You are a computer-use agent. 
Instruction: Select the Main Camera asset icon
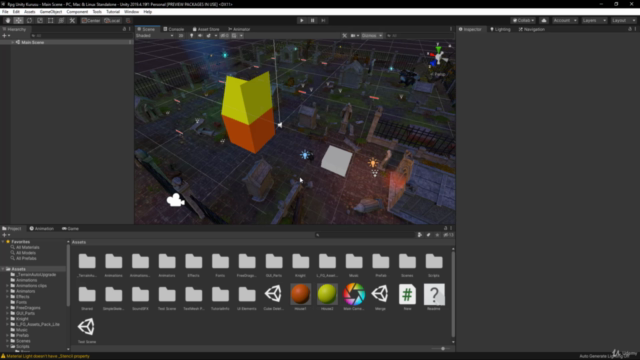(354, 297)
